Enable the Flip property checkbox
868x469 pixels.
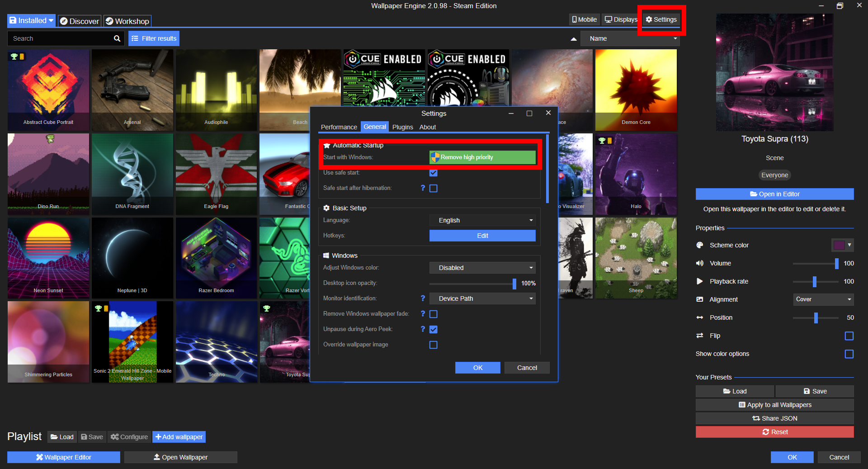[x=849, y=336]
